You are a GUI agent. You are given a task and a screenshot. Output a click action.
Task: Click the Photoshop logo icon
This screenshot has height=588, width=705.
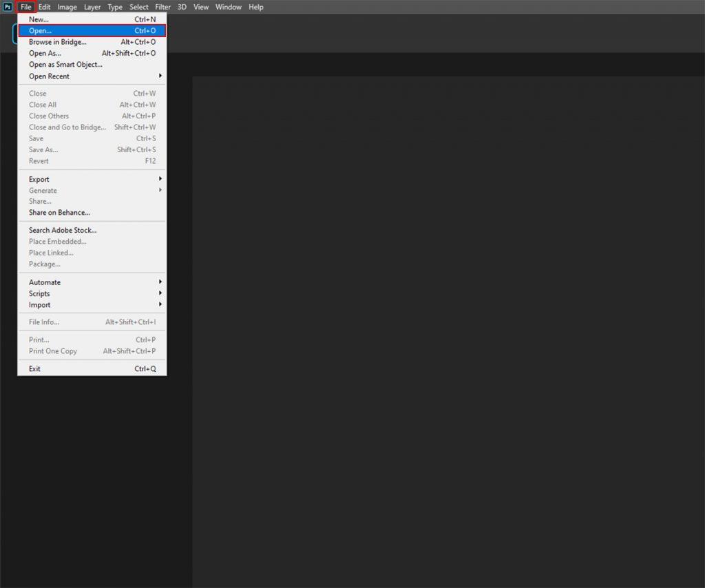pyautogui.click(x=8, y=6)
